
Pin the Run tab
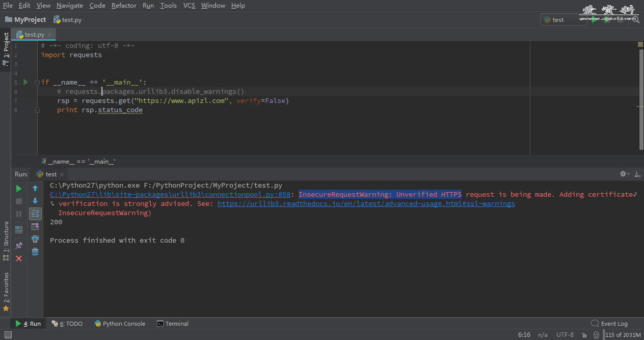click(x=19, y=245)
